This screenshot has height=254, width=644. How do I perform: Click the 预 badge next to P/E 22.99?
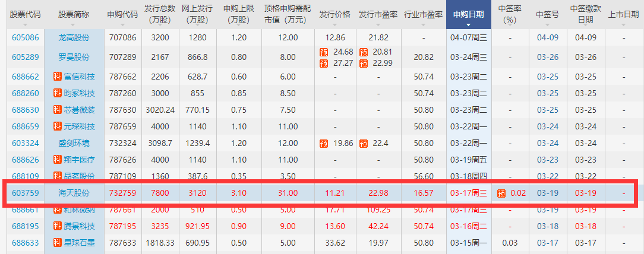(363, 63)
